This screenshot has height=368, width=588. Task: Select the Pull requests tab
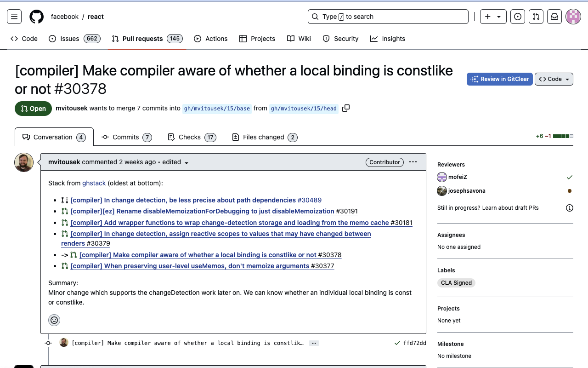click(147, 39)
